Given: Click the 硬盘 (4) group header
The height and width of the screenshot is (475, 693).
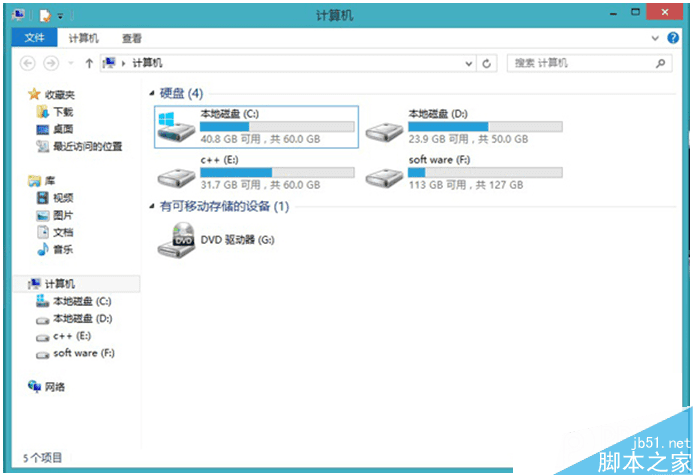Looking at the screenshot, I should pos(181,94).
